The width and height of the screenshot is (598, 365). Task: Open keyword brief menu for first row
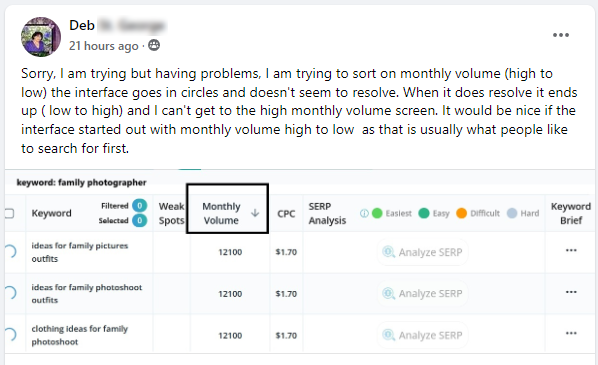571,251
